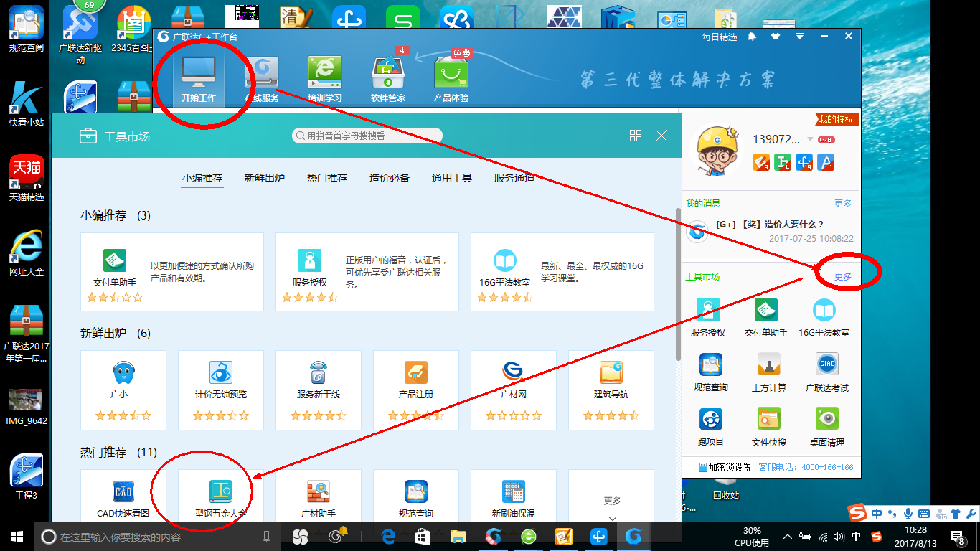Select the 通用工具 tab

point(452,178)
